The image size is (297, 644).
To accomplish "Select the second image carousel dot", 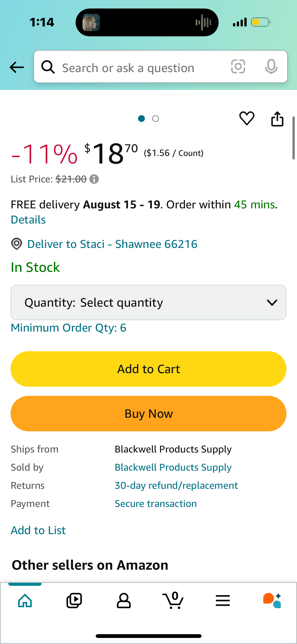I will 156,118.
